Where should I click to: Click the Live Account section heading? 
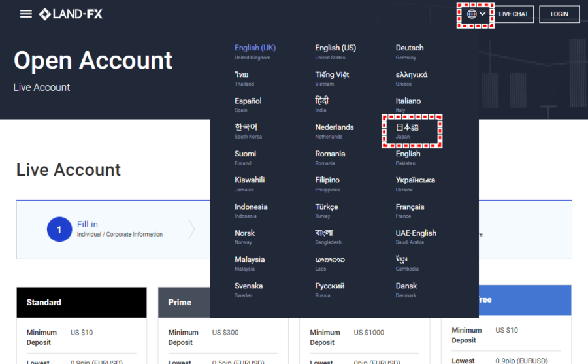[x=68, y=170]
